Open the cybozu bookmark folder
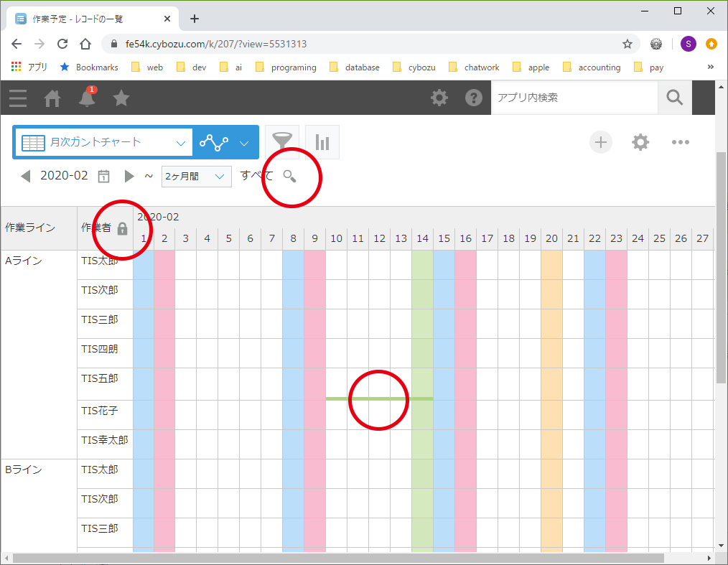This screenshot has width=728, height=565. coord(414,67)
